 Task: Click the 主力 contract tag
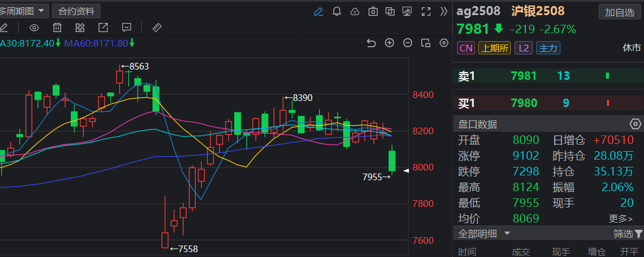point(548,48)
